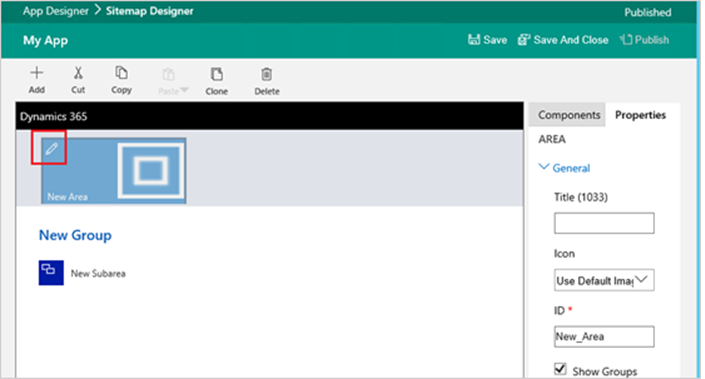Click the New Area label on the tile
This screenshot has height=379, width=705.
(67, 197)
